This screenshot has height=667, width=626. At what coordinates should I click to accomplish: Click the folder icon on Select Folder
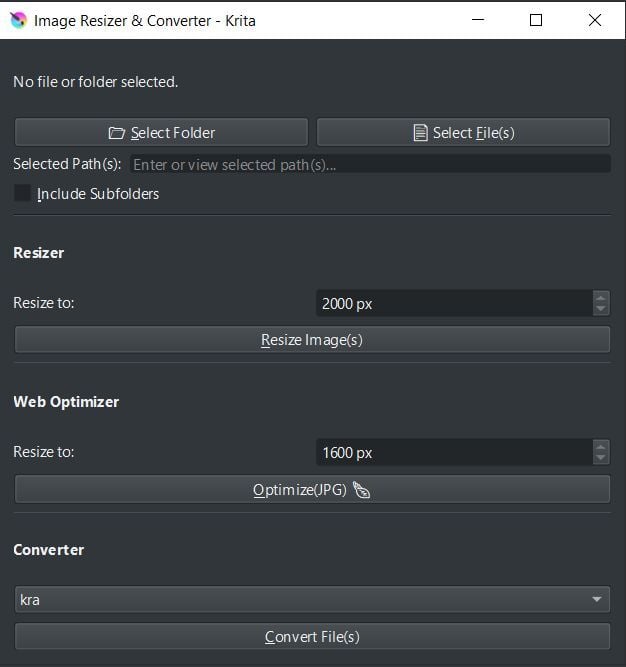[x=116, y=133]
